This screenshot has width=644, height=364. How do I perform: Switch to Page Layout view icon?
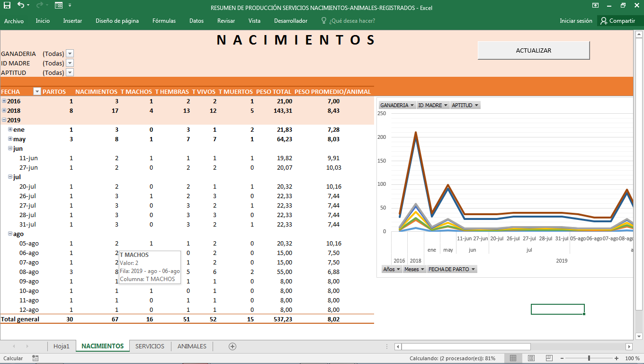point(531,358)
